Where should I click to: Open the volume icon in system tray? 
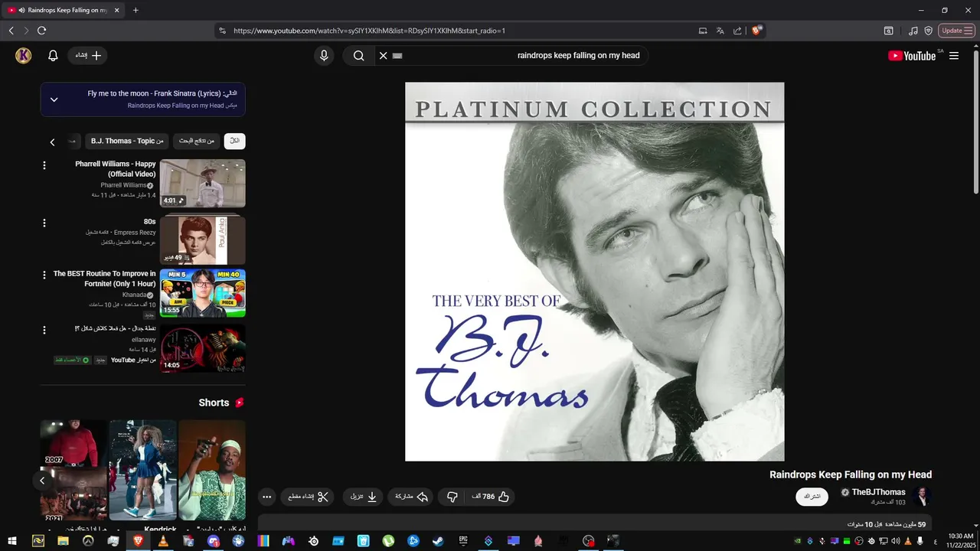pyautogui.click(x=896, y=541)
